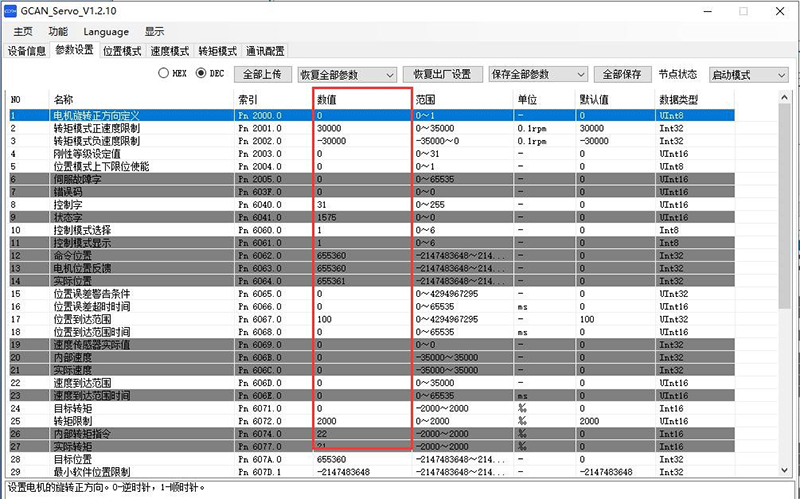Click the 全部上传 button
The height and width of the screenshot is (499, 800).
(263, 75)
